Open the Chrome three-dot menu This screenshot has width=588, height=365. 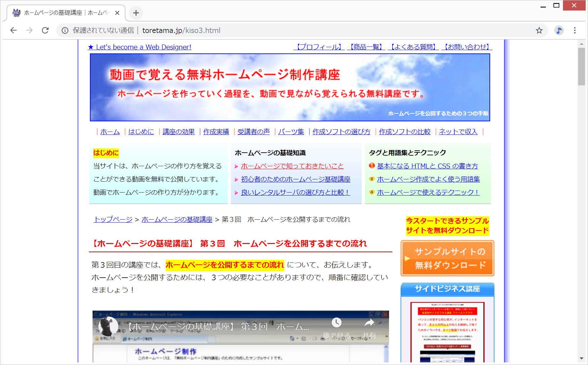(x=574, y=30)
